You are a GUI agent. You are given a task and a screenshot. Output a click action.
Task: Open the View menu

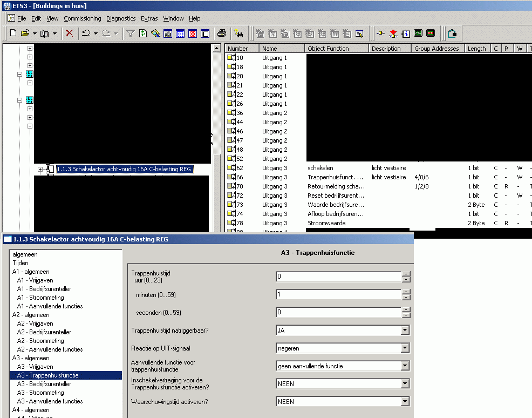click(x=52, y=18)
